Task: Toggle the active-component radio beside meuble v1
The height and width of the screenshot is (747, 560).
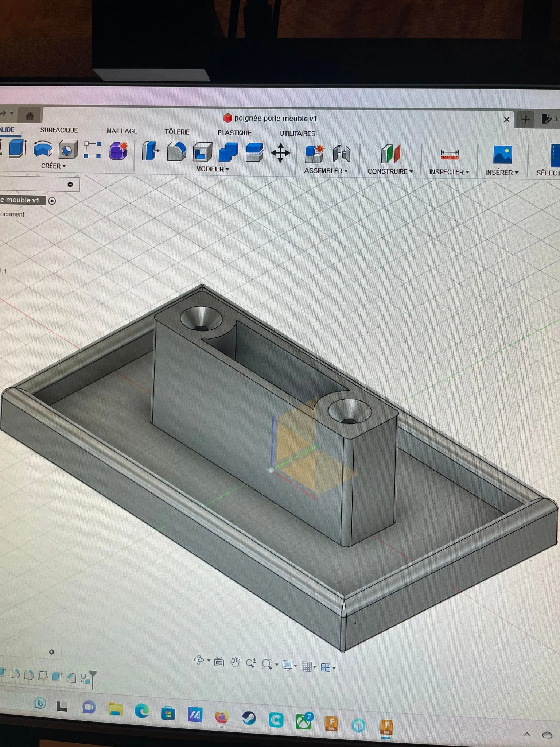Action: [52, 201]
